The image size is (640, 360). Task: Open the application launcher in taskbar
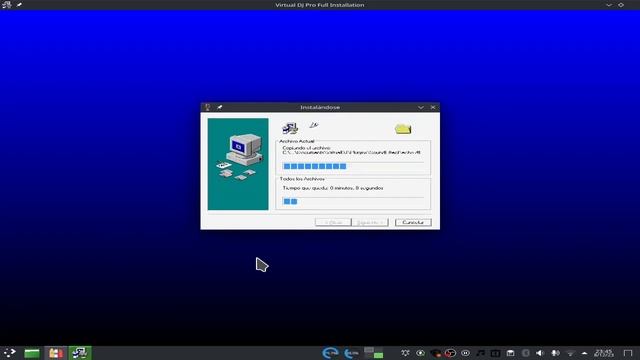[x=9, y=353]
